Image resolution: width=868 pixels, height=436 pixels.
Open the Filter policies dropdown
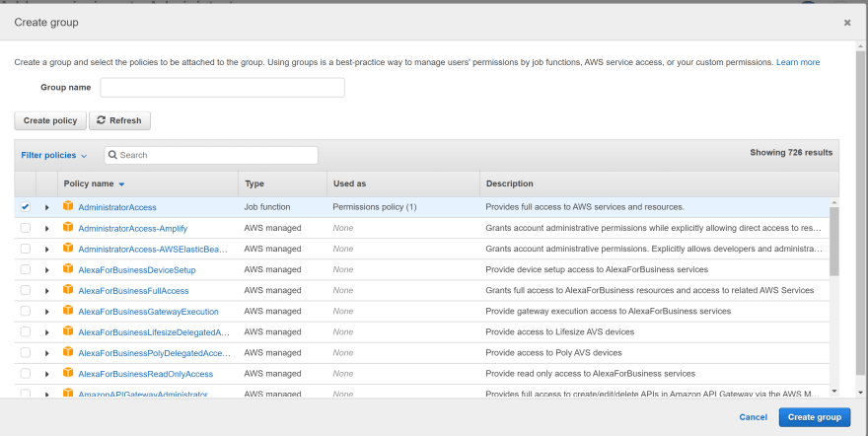pyautogui.click(x=53, y=156)
